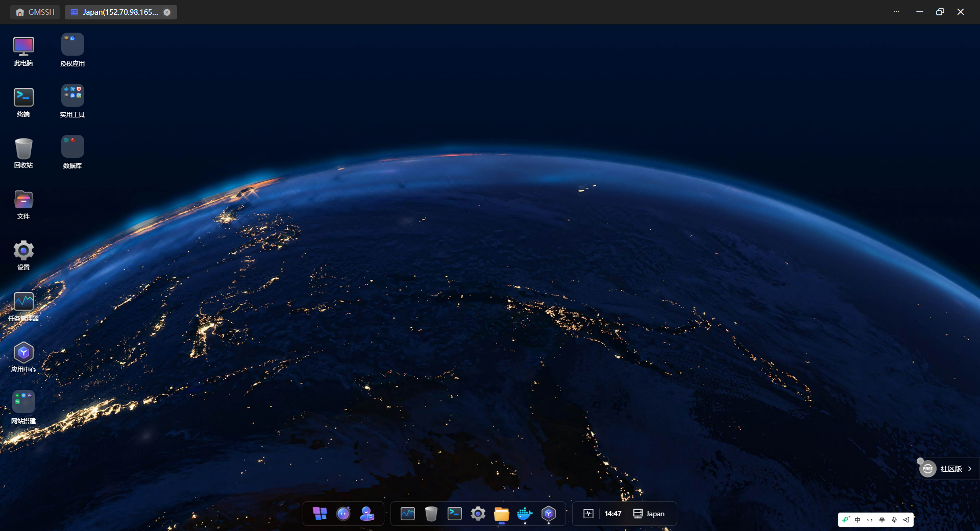Image resolution: width=980 pixels, height=531 pixels.
Task: Click the green input method logo
Action: [x=846, y=520]
